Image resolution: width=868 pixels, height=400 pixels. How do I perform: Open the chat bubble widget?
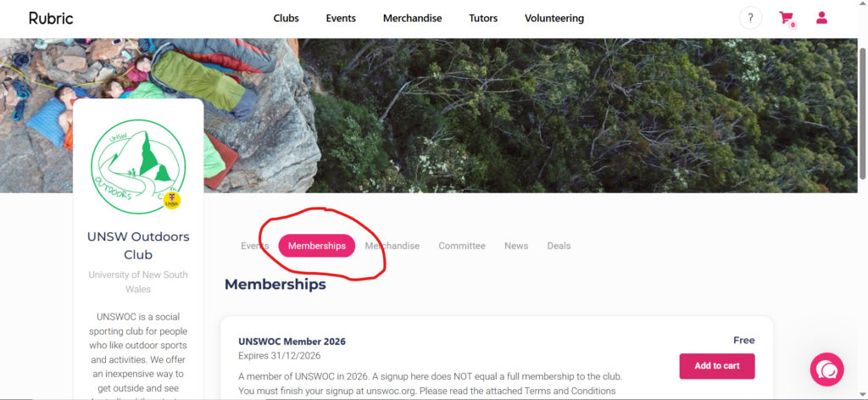click(826, 369)
